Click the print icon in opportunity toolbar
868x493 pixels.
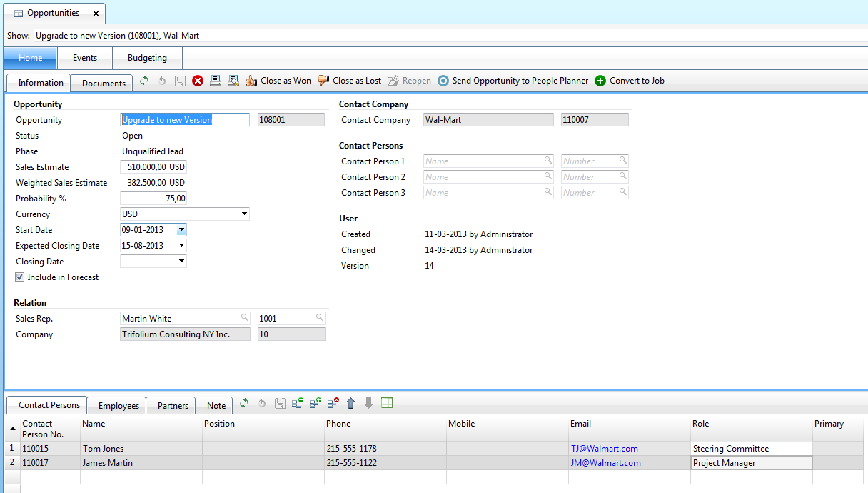point(215,81)
